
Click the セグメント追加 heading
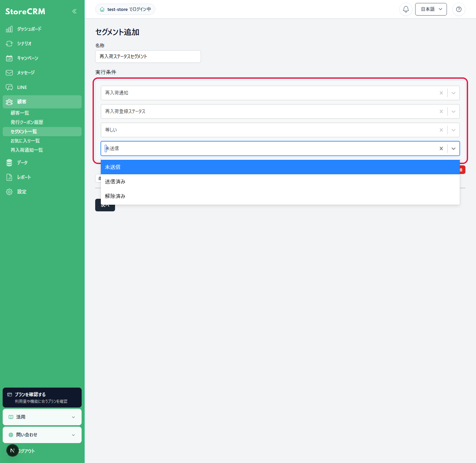[117, 32]
